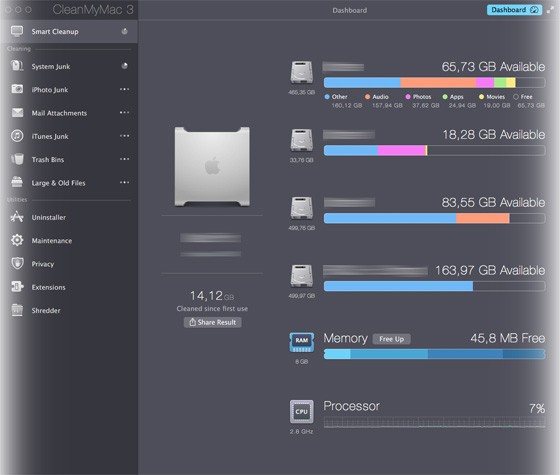Viewport: 560px width, 475px height.
Task: Click the CPU processor icon
Action: (x=301, y=412)
